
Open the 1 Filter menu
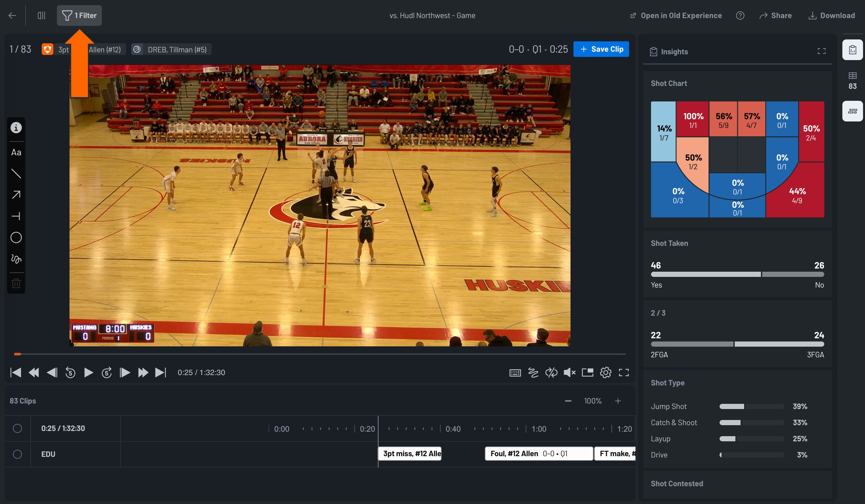coord(79,16)
